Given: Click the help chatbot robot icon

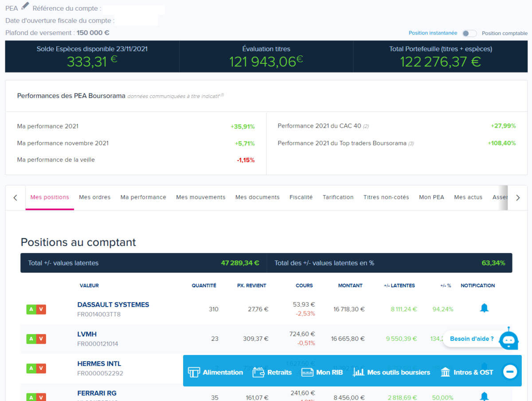Looking at the screenshot, I should coord(508,339).
